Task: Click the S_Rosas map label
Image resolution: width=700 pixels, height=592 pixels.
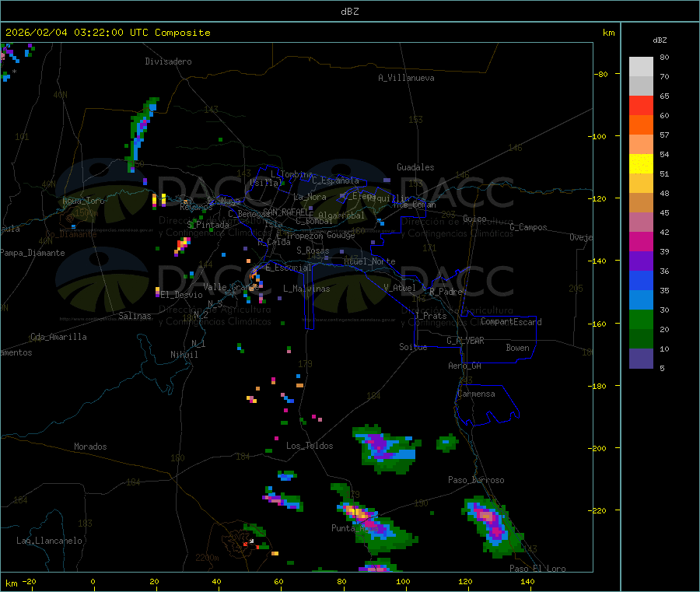Action: 313,250
